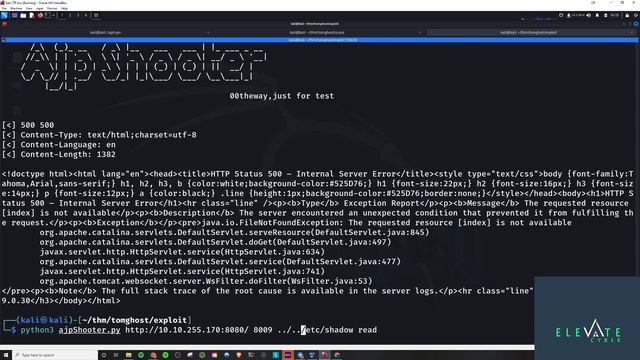
Task: Click the ~/thm/tomghost/exploit prompt path
Action: (x=135, y=320)
